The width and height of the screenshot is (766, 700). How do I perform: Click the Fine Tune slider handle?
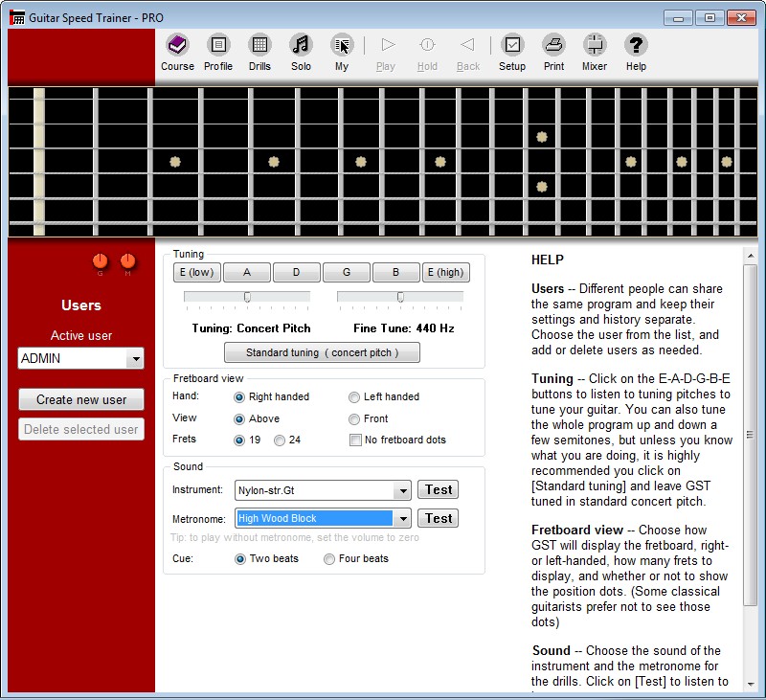click(x=400, y=297)
